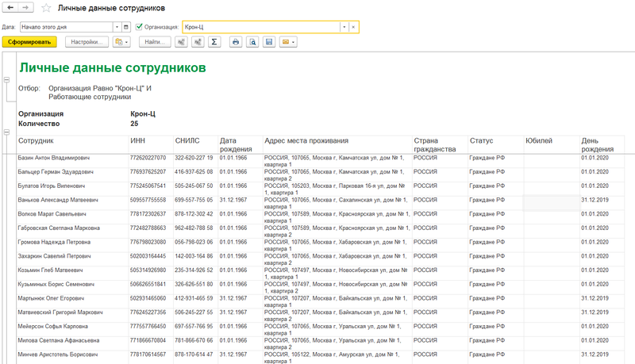Click the Сформировать button
Screen dimensions: 635x364
point(29,42)
